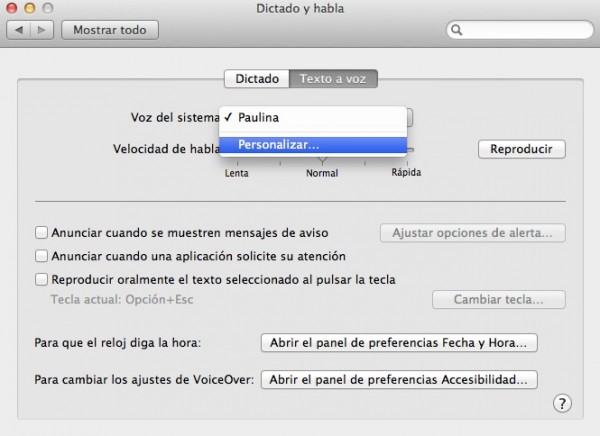600x436 pixels.
Task: Enable Anunciar cuando se muestren mensajes de aviso
Action: click(41, 233)
